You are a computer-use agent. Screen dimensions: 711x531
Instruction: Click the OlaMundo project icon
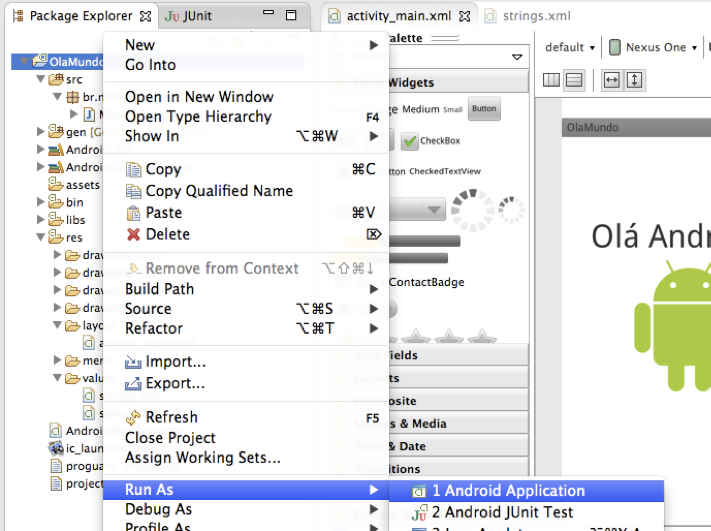(x=39, y=60)
